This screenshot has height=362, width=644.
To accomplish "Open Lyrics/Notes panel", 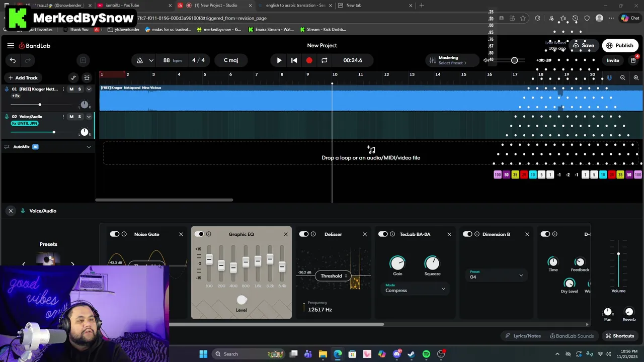I will tap(523, 336).
